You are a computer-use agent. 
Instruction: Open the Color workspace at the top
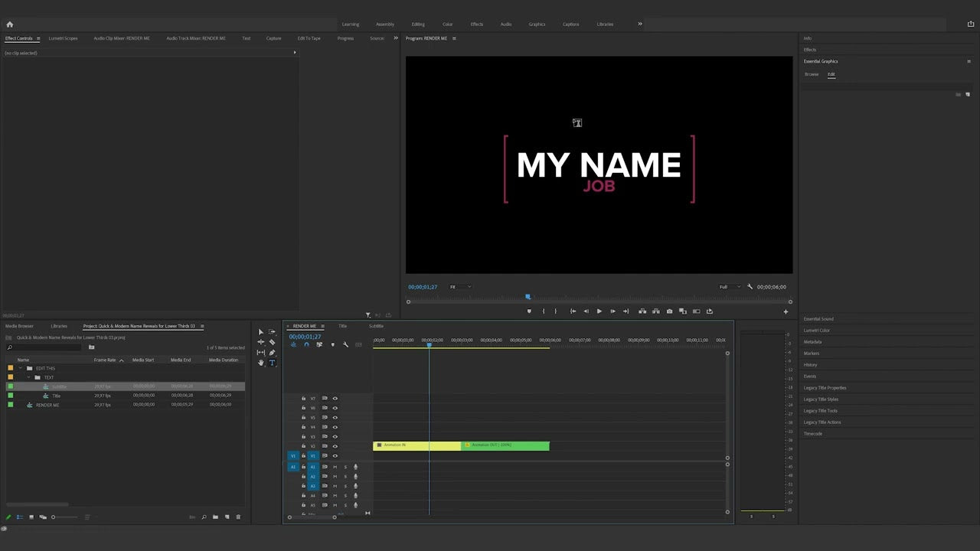pyautogui.click(x=448, y=24)
